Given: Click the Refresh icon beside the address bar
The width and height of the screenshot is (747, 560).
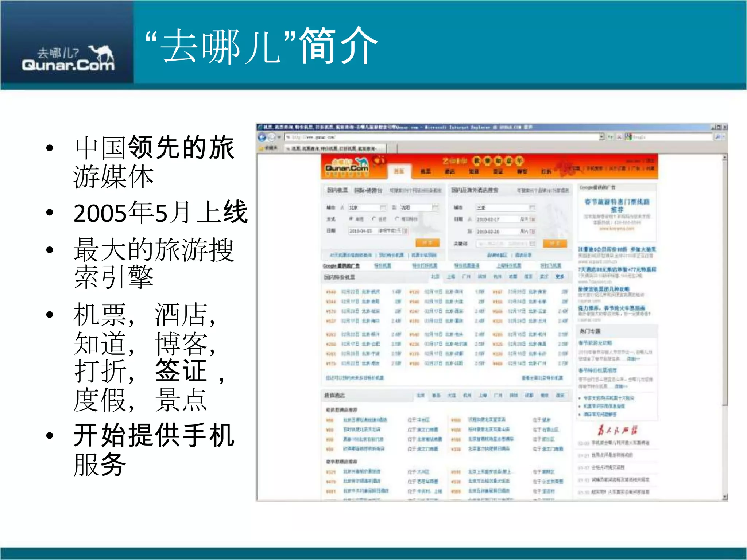Looking at the screenshot, I should coord(610,137).
